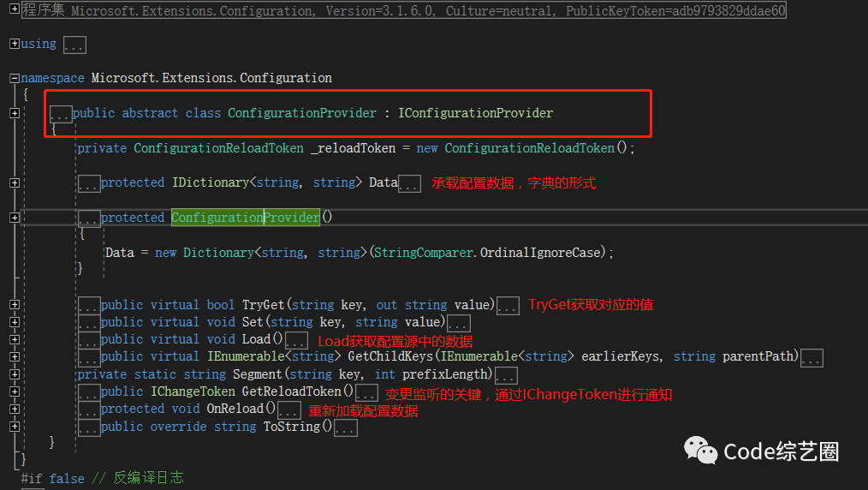
Task: Expand the Segment method outlining
Action: [15, 374]
